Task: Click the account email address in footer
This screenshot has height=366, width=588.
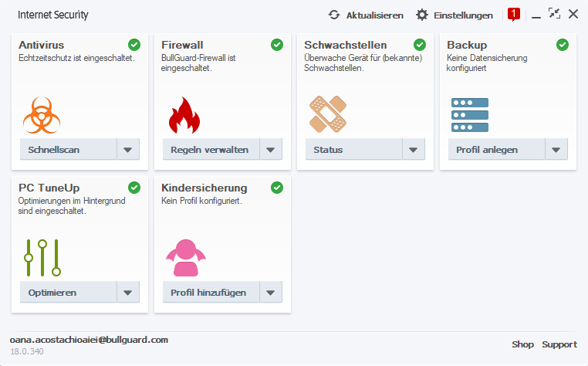Action: [x=89, y=340]
